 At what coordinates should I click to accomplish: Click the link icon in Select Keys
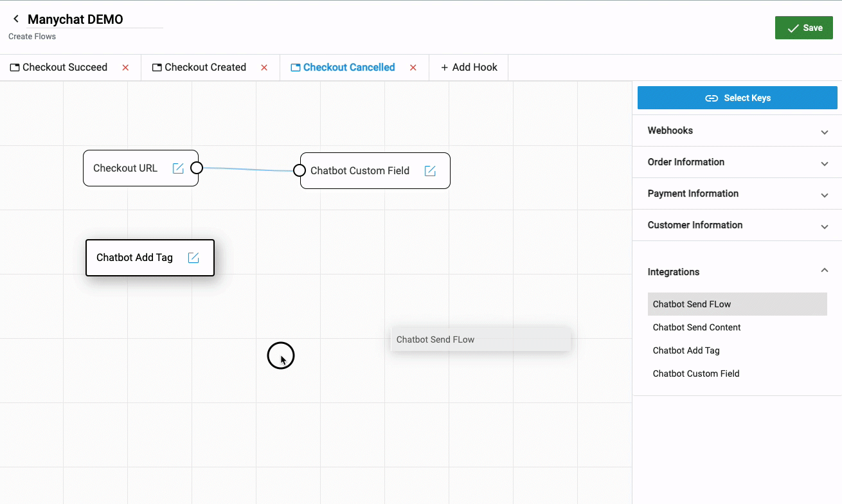[712, 98]
